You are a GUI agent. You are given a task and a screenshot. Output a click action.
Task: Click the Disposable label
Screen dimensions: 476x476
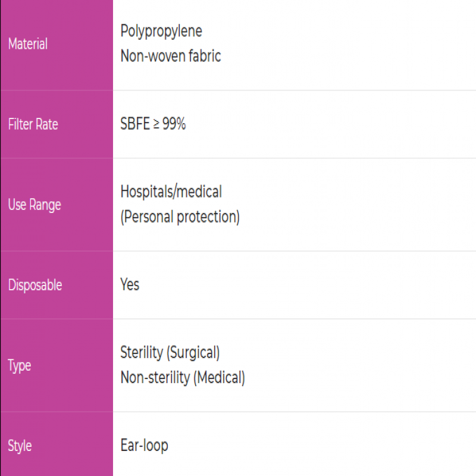pos(35,286)
